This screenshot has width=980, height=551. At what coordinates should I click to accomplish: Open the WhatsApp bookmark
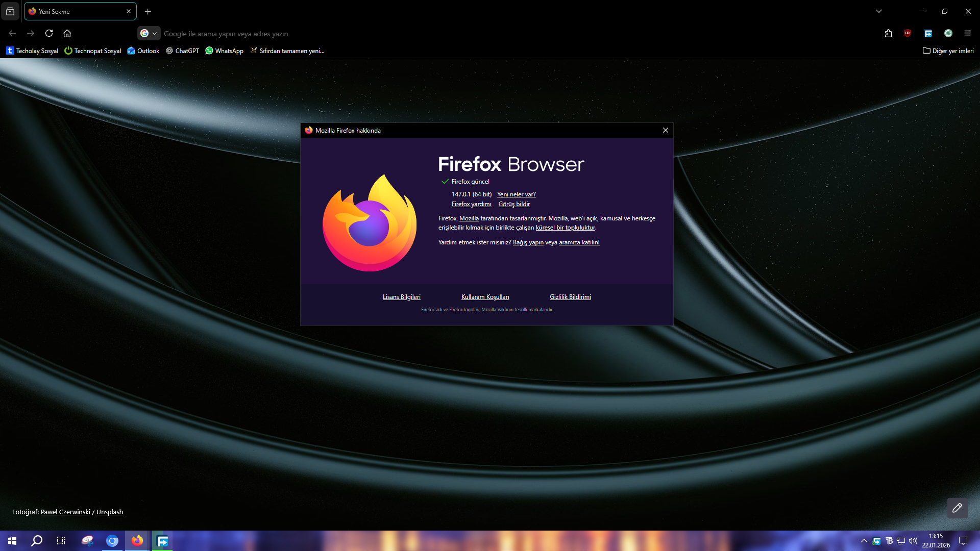224,51
